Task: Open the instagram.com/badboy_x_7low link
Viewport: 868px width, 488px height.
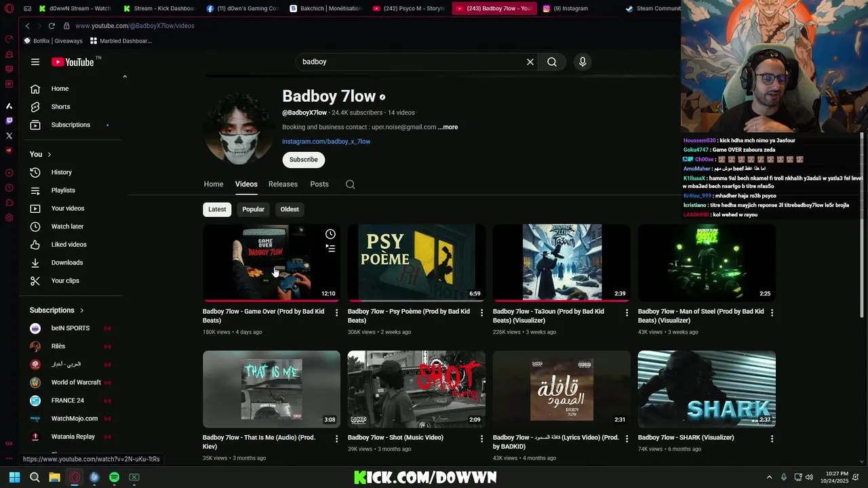Action: [x=326, y=142]
